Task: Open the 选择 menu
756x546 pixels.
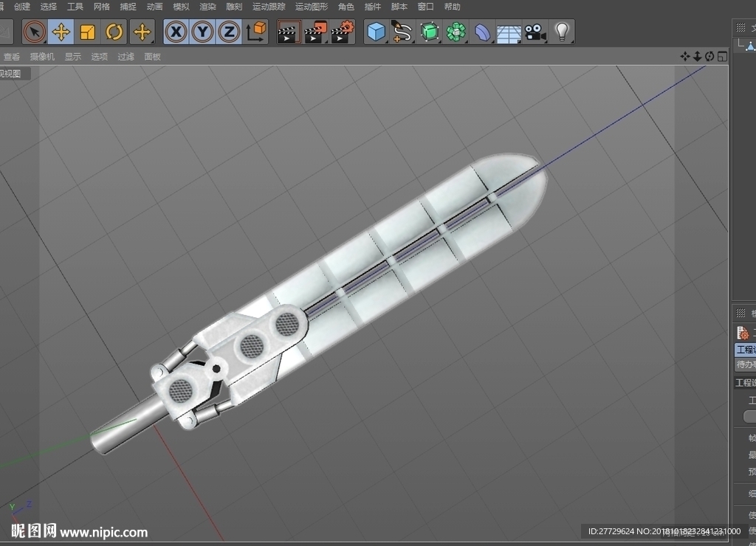Action: click(48, 7)
